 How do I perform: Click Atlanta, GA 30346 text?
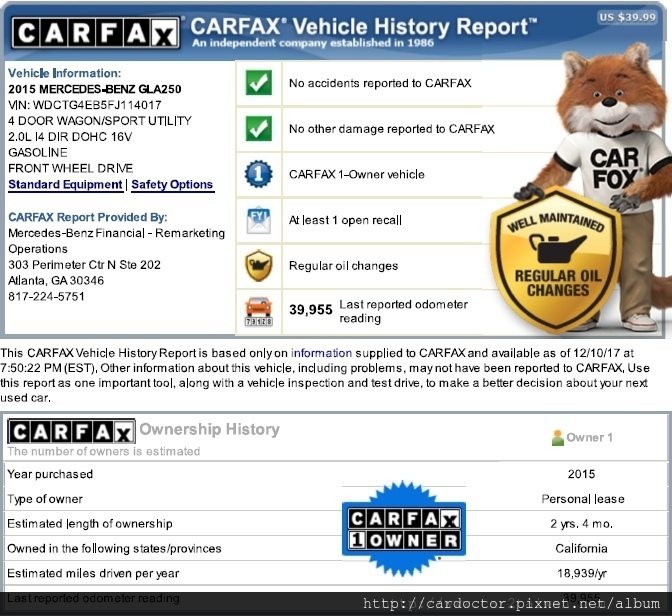(56, 281)
